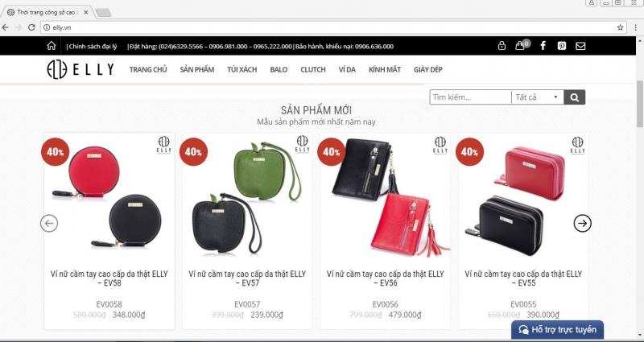Open the account lock icon
Image resolution: width=644 pixels, height=342 pixels.
(x=502, y=46)
